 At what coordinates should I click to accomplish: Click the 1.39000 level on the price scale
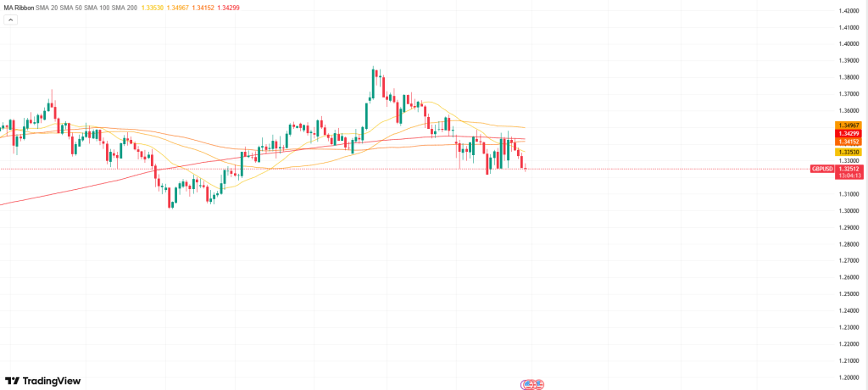[849, 60]
